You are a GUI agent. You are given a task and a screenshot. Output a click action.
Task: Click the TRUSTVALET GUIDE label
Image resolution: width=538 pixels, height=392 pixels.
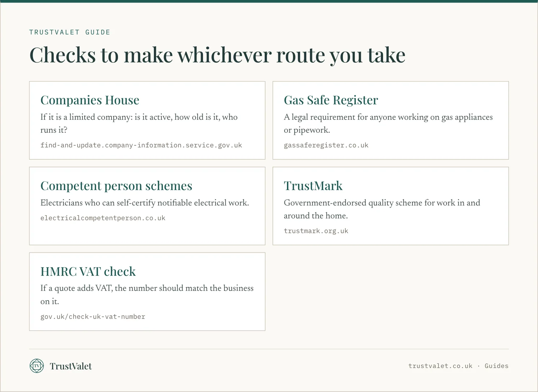(x=70, y=32)
